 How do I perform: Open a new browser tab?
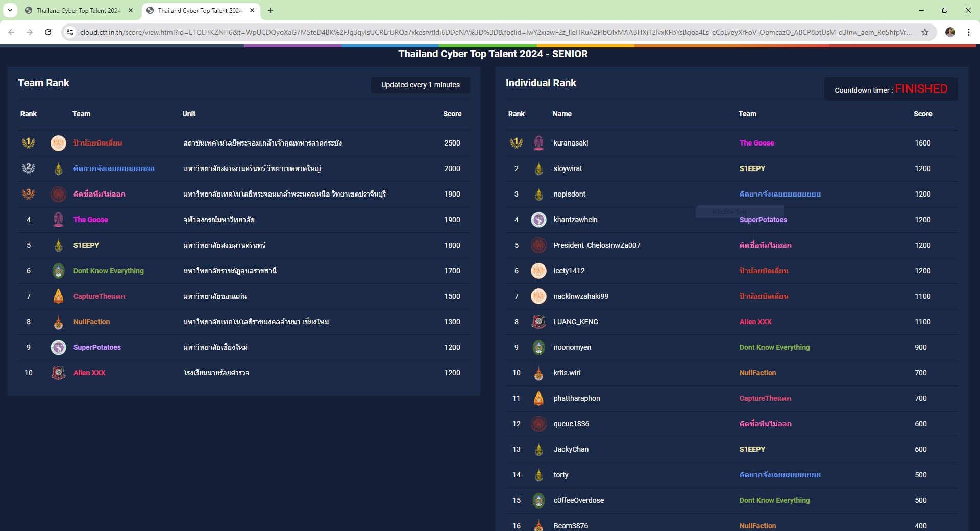coord(271,10)
